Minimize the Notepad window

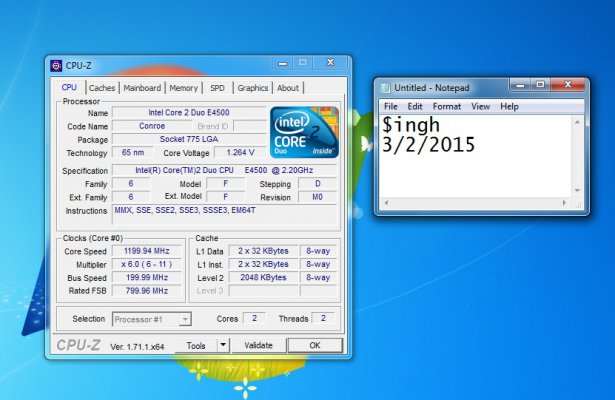click(520, 85)
